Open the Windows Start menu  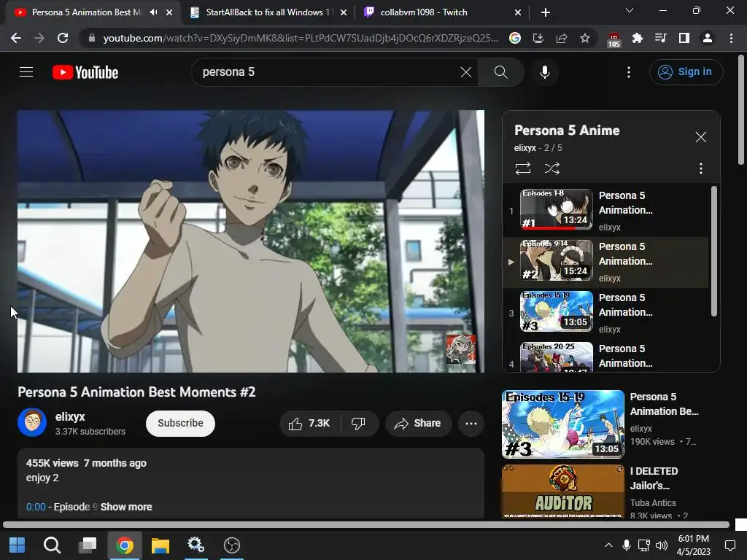point(18,545)
